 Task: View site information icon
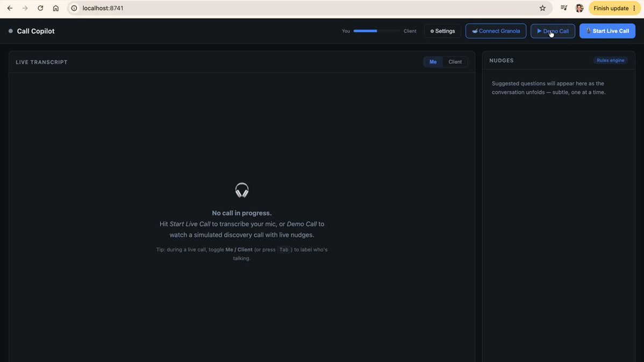pyautogui.click(x=74, y=8)
